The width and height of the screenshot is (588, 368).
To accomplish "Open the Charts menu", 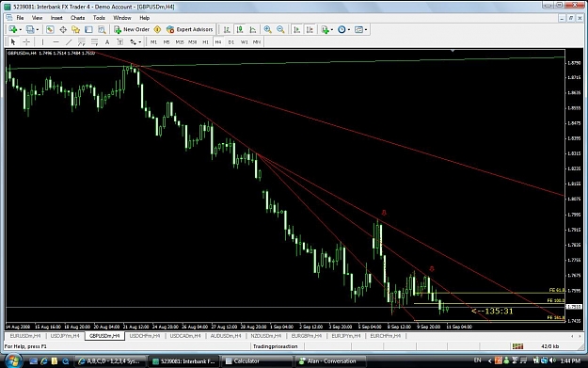I will click(77, 18).
